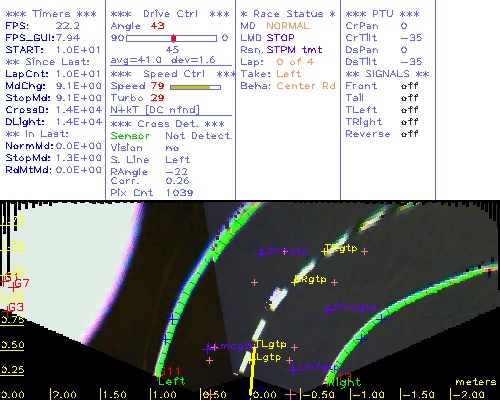Click the NORMAL mode value
Viewport: 500px width, 400px height.
(288, 26)
